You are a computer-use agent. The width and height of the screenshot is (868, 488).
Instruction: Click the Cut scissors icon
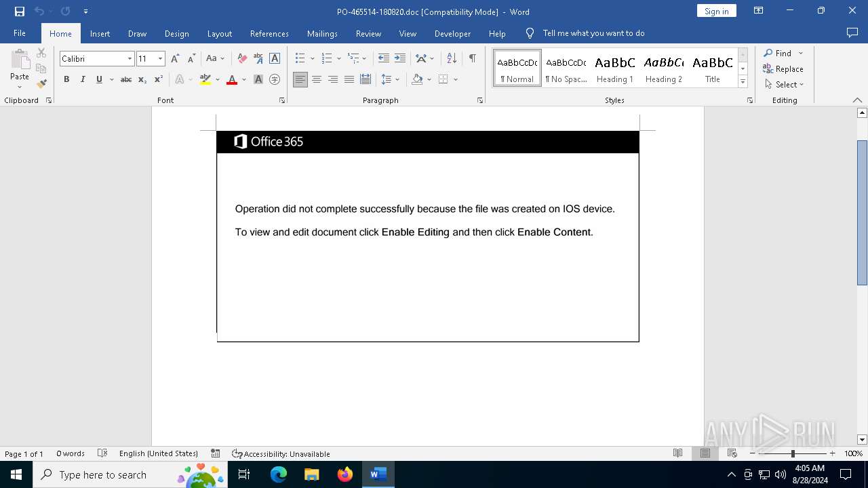[x=41, y=53]
